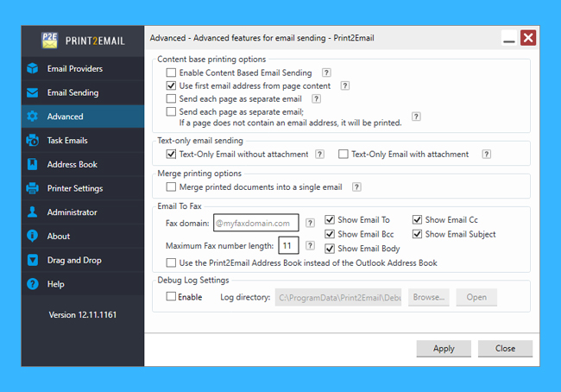Click the Log directory path field
Screen dimensions: 561x392
pyautogui.click(x=338, y=297)
